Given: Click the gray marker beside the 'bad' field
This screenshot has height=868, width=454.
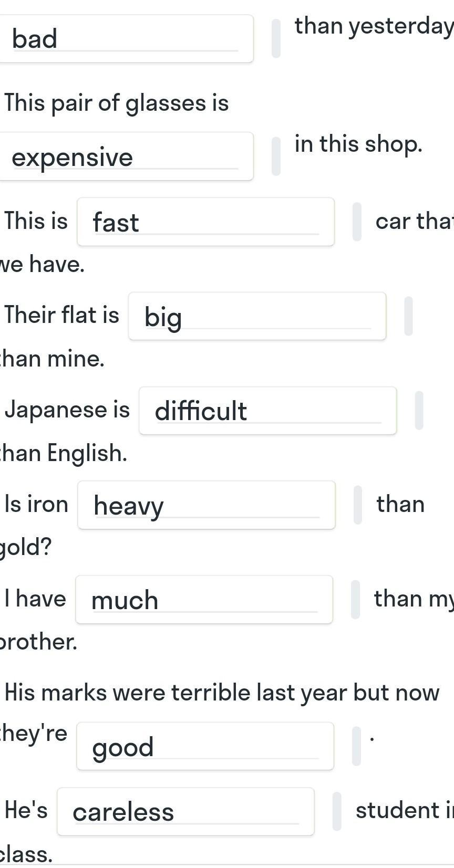Looking at the screenshot, I should point(276,38).
